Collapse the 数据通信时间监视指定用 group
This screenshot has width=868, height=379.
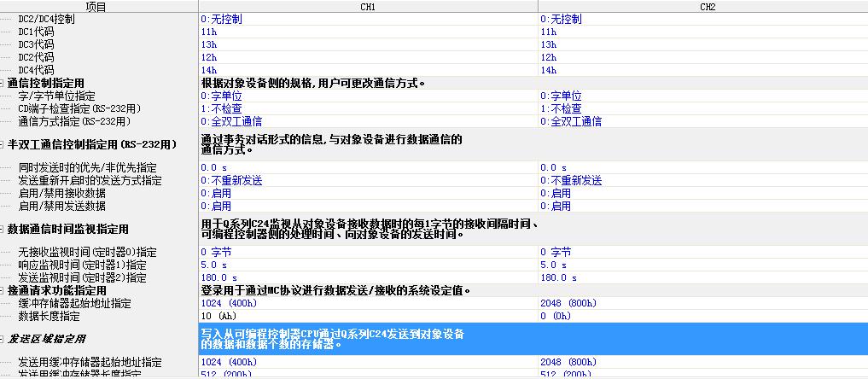coord(3,229)
